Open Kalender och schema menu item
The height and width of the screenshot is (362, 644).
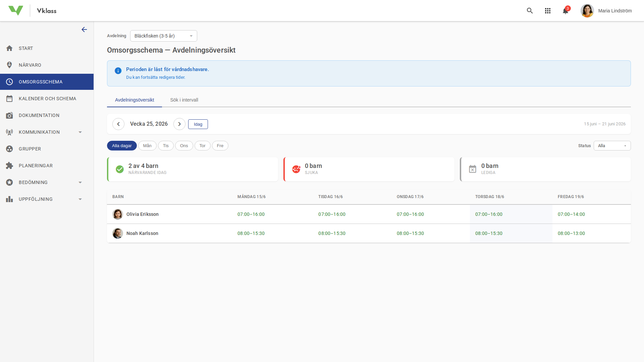(x=47, y=99)
